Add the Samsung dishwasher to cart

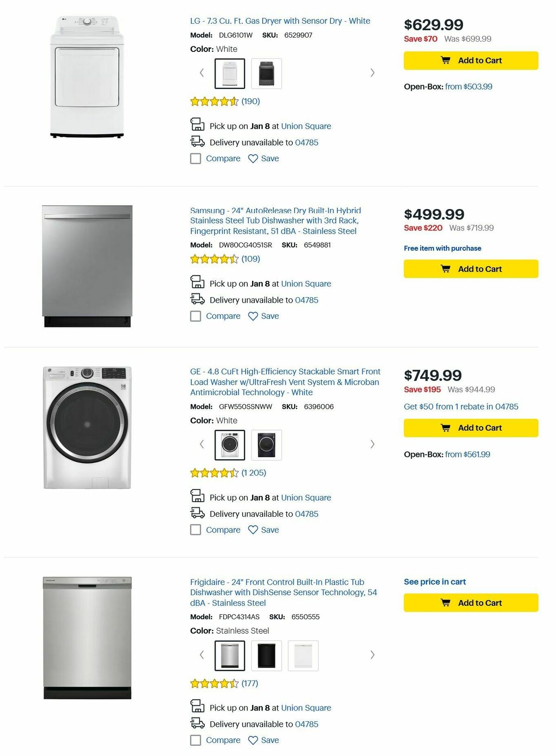coord(470,269)
